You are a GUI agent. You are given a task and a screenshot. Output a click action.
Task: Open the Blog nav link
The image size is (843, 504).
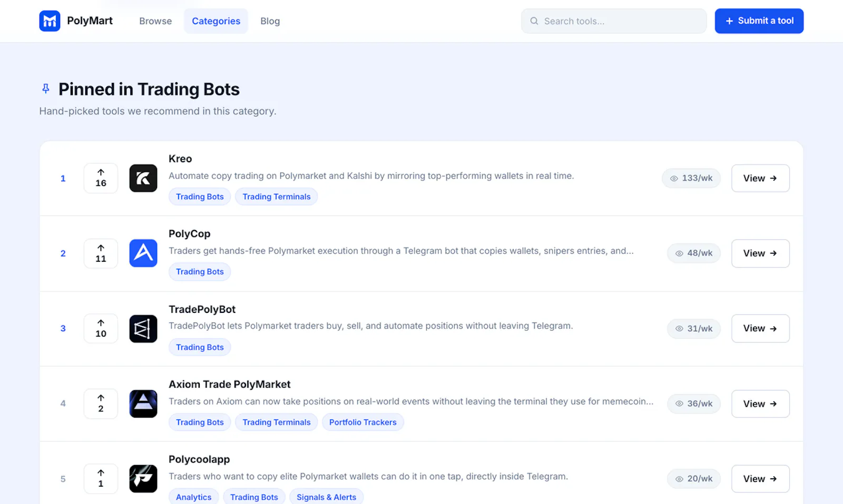point(270,21)
